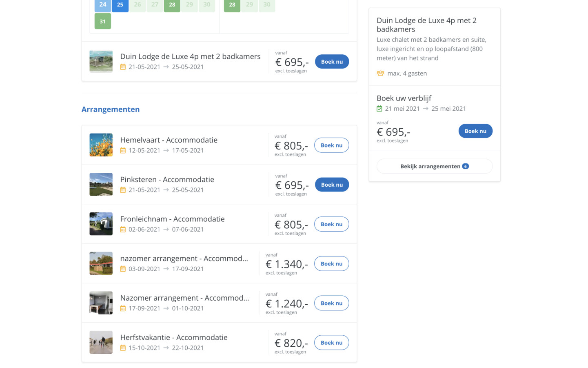This screenshot has height=368, width=588.
Task: Select green day 28 in right calendar
Action: pos(232,5)
